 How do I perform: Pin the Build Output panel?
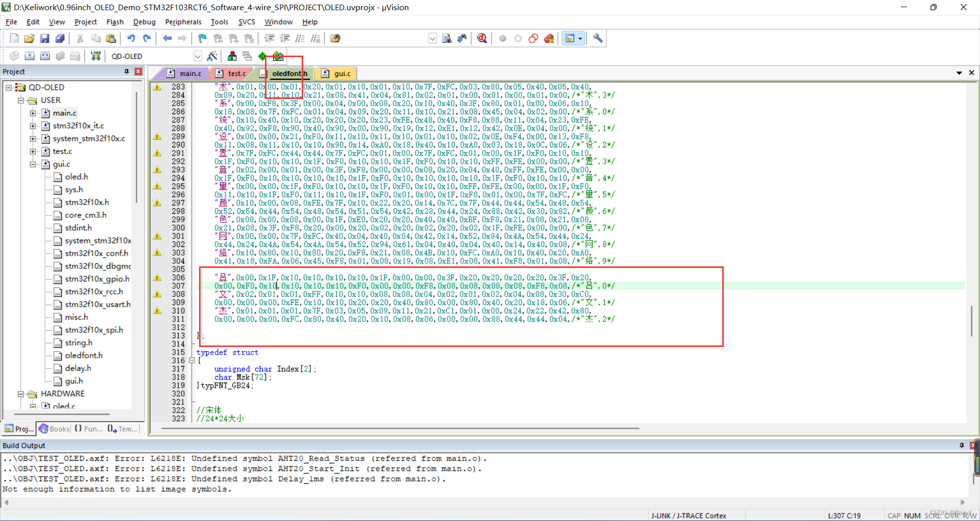tap(962, 445)
